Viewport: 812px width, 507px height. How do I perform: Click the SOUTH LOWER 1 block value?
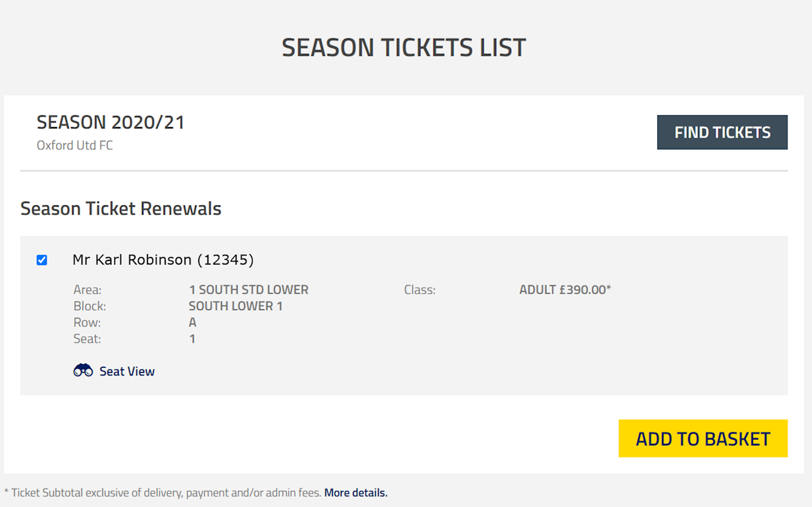click(236, 306)
